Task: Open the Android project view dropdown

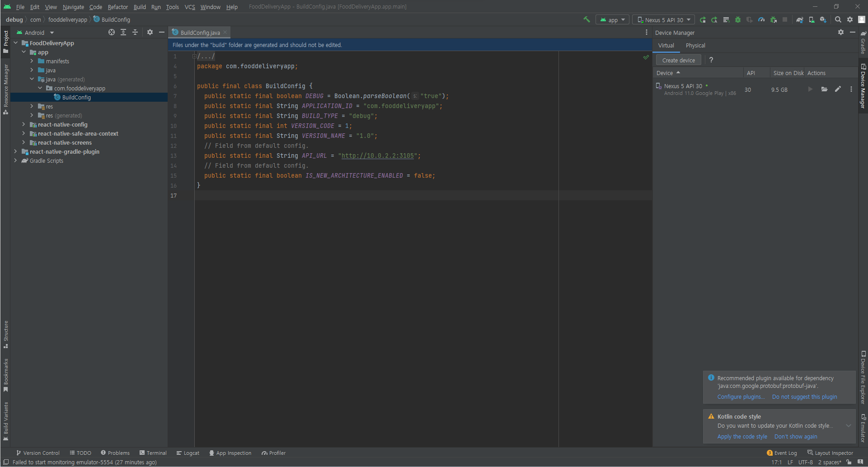Action: pyautogui.click(x=35, y=33)
